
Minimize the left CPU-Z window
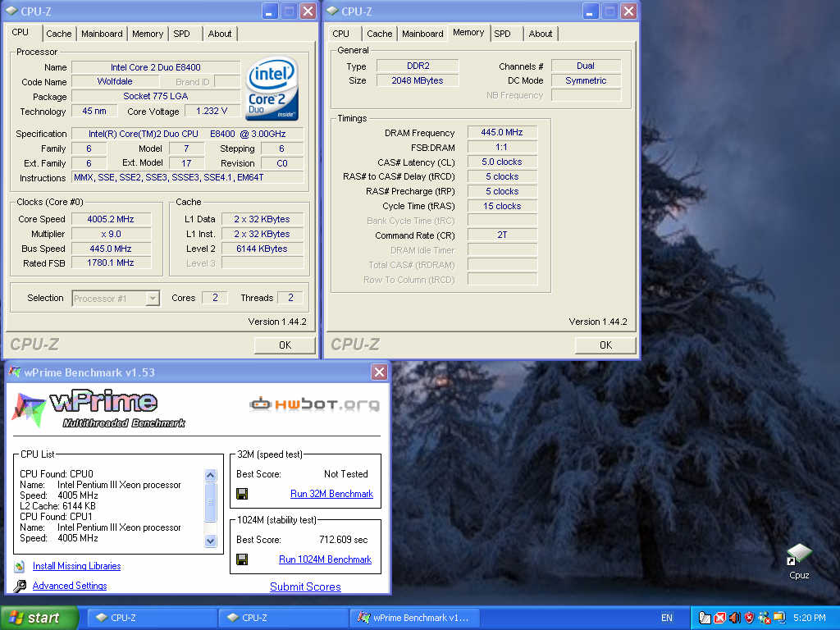coord(269,11)
